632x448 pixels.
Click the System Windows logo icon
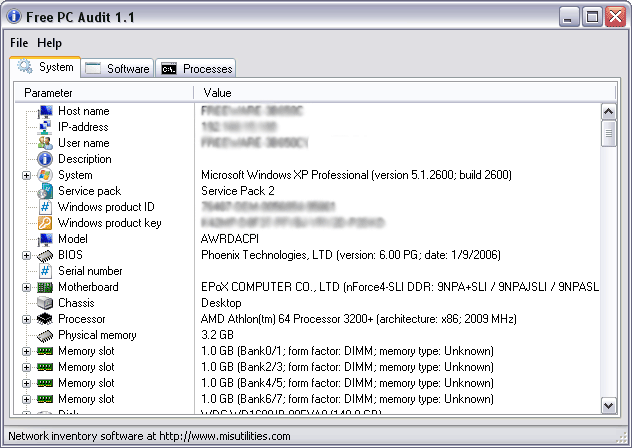point(45,175)
